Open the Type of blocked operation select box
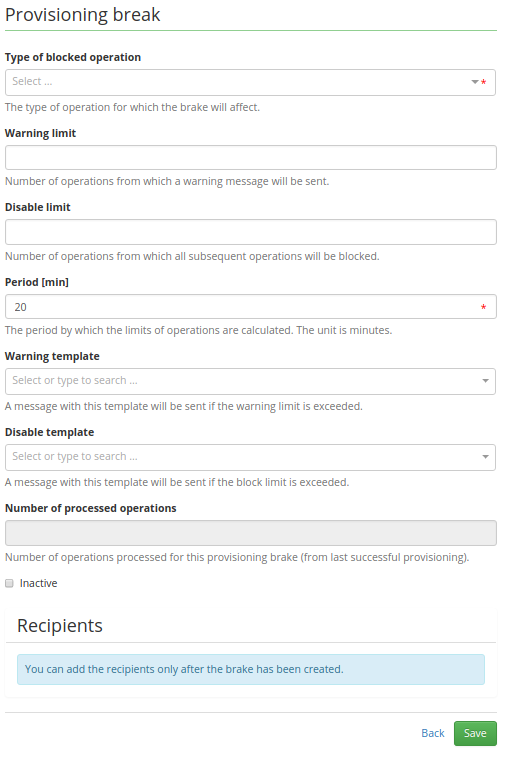 coord(250,82)
